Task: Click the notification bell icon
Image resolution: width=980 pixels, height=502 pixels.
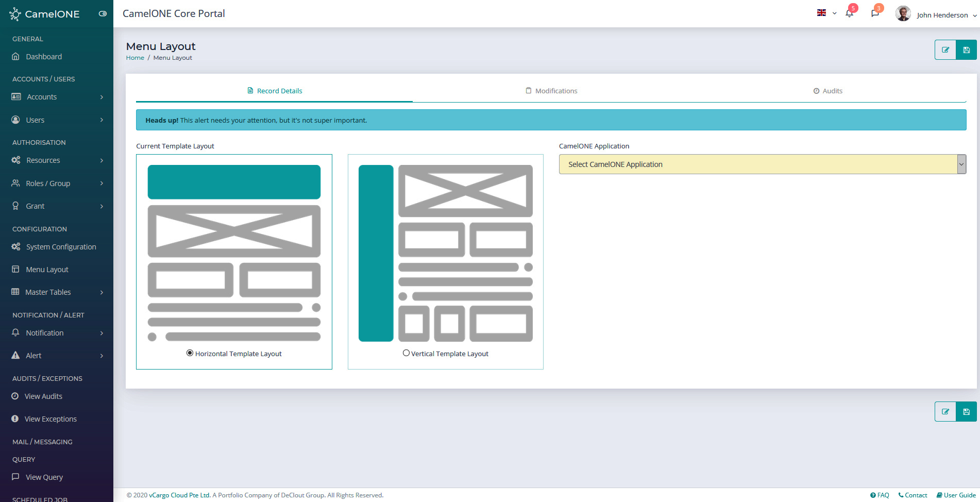Action: point(849,13)
